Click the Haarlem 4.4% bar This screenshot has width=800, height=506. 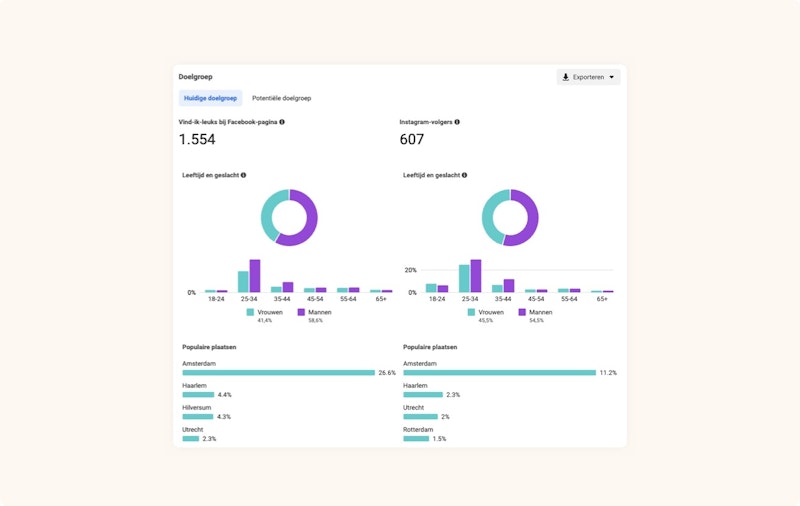(198, 395)
